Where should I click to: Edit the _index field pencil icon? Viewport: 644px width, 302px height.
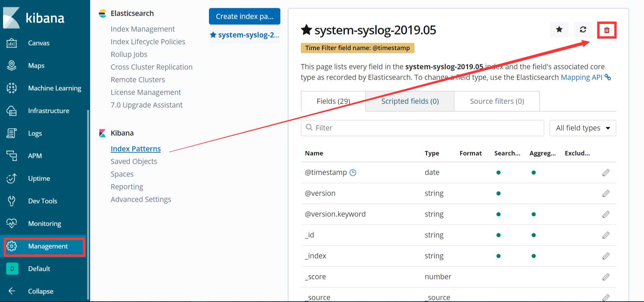(x=606, y=256)
